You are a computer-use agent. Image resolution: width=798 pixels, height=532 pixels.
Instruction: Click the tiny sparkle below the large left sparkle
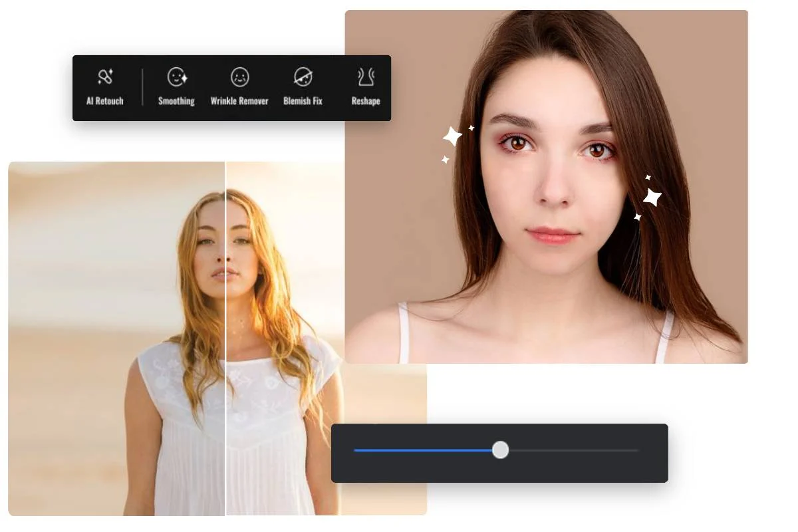(x=445, y=160)
